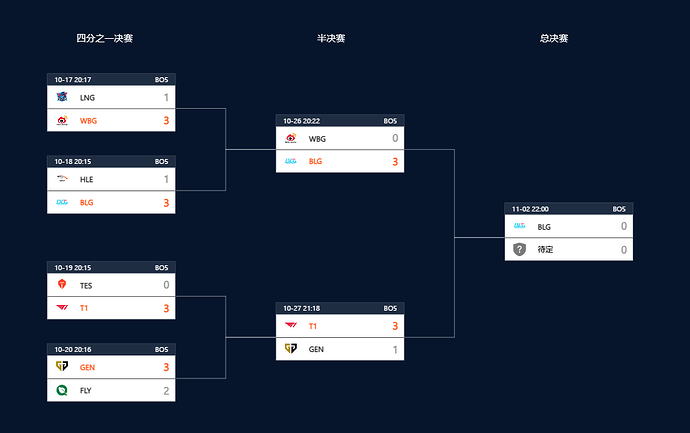
Task: Open the 10-26 20:22 semifinal header
Action: tap(340, 121)
